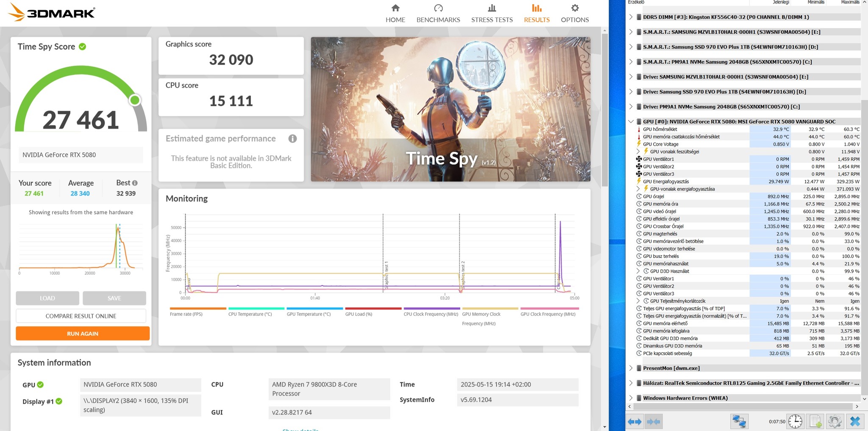868x431 pixels.
Task: Start logging with the sheet-plus icon
Action: pyautogui.click(x=815, y=421)
